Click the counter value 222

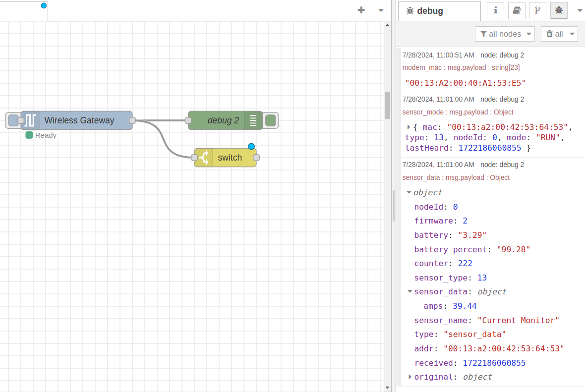pos(465,263)
